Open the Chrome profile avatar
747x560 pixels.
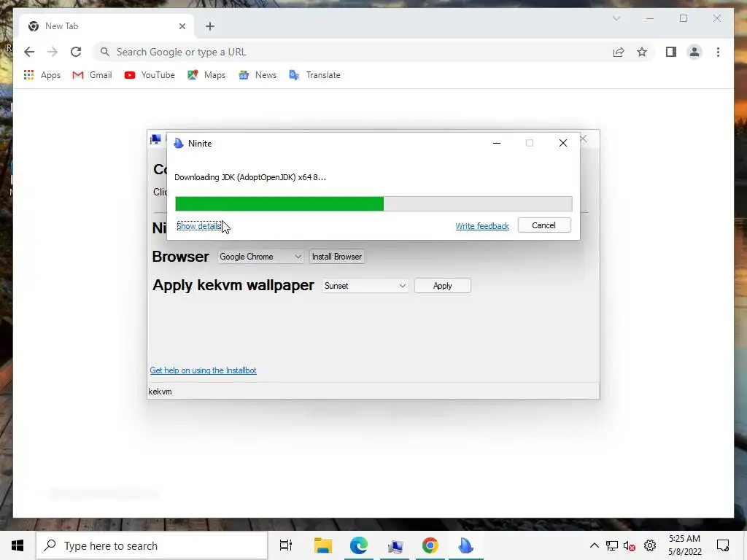pyautogui.click(x=694, y=52)
